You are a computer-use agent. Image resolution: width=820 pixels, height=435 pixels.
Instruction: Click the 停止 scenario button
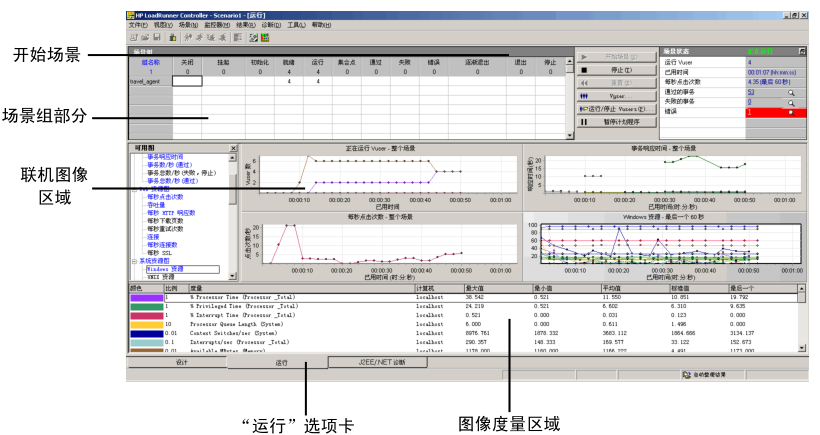(617, 70)
